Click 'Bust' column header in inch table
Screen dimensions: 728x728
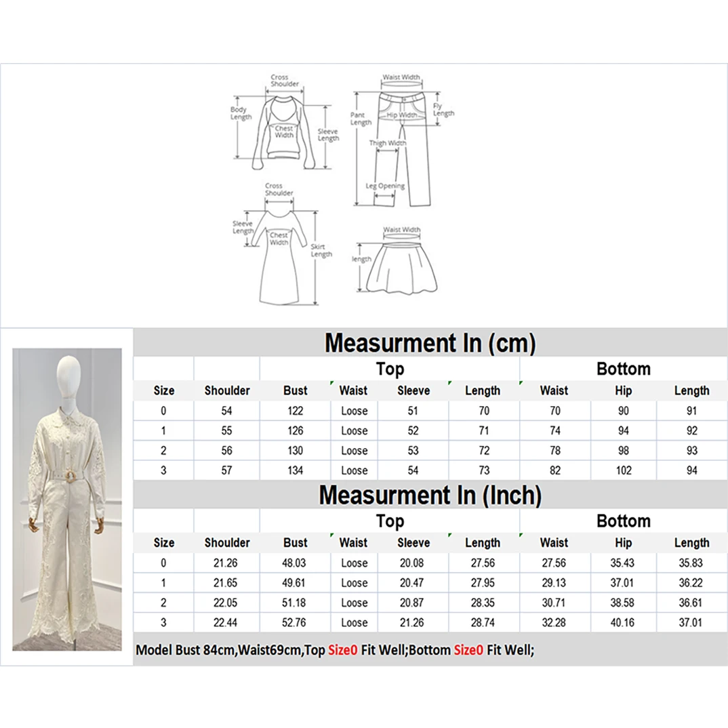pos(296,543)
